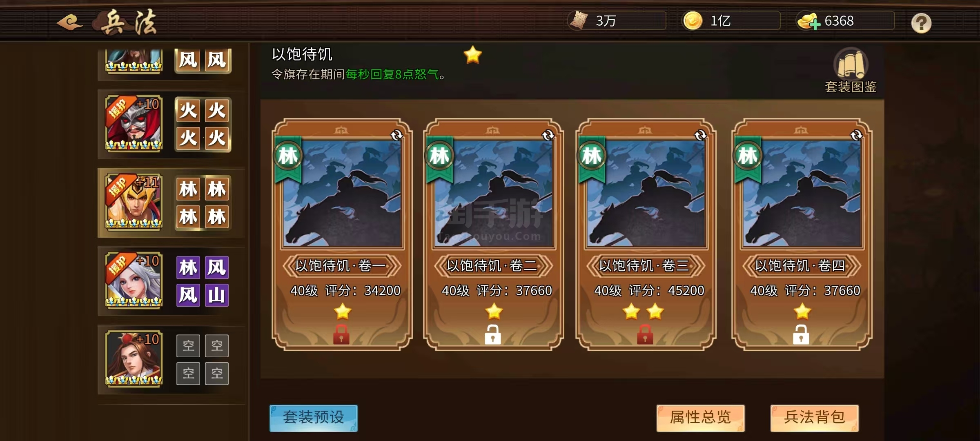
Task: Select the white-haired hero with 林风风山 tiles
Action: tap(134, 281)
